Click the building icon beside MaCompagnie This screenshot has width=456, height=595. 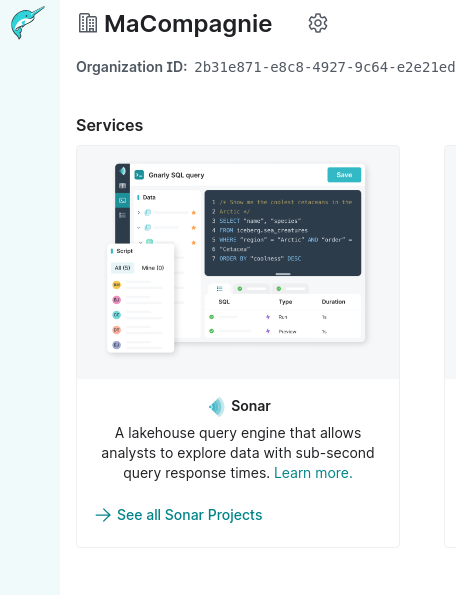[88, 23]
